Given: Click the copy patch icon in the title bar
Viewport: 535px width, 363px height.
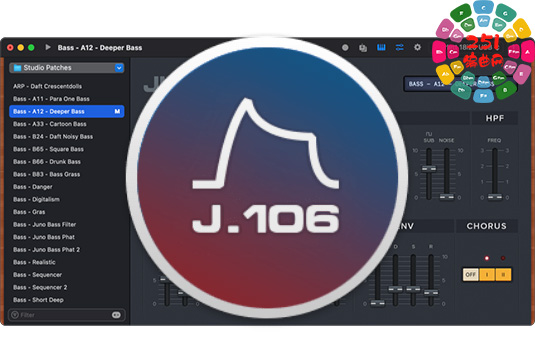Looking at the screenshot, I should [363, 48].
